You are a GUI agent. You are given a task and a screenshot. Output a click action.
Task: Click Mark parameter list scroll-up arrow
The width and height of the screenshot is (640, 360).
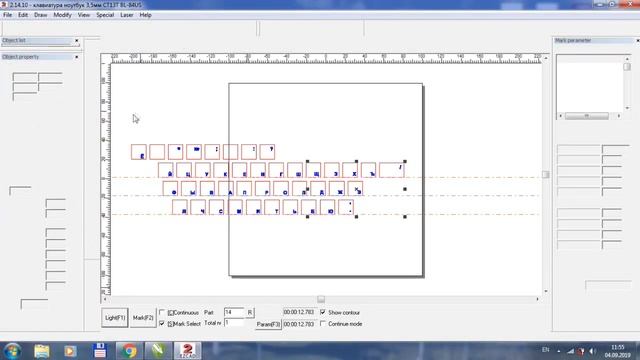click(x=627, y=59)
